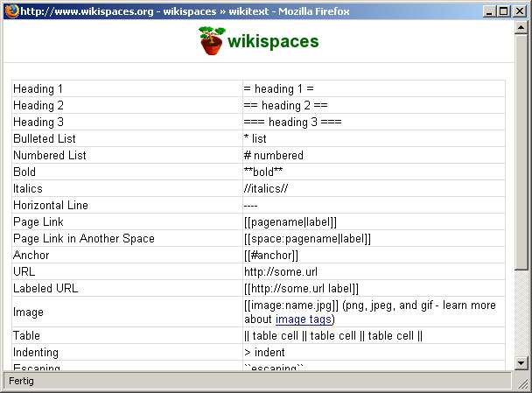532x393 pixels.
Task: Maximize the Firefox window
Action: click(x=503, y=11)
